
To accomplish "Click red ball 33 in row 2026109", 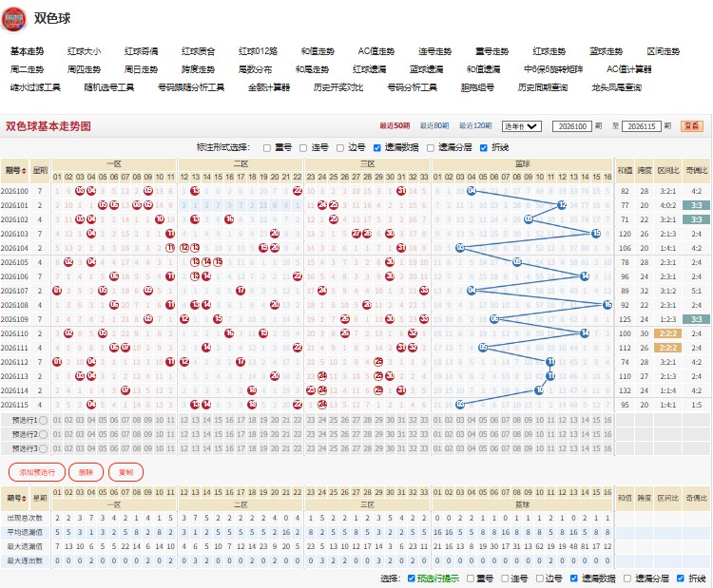I will [424, 319].
